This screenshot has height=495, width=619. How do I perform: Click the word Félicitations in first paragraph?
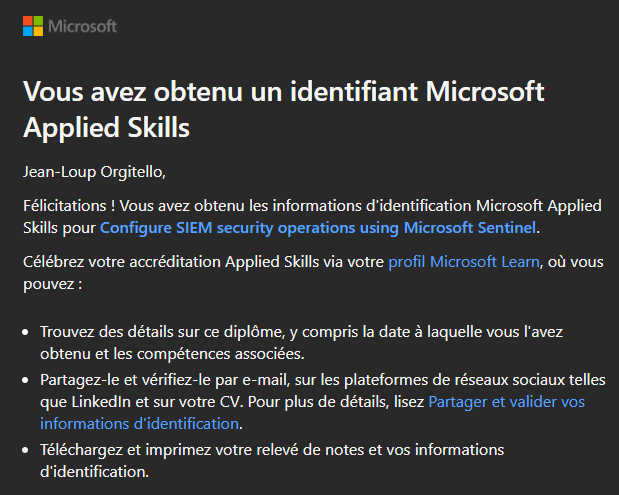coord(64,206)
